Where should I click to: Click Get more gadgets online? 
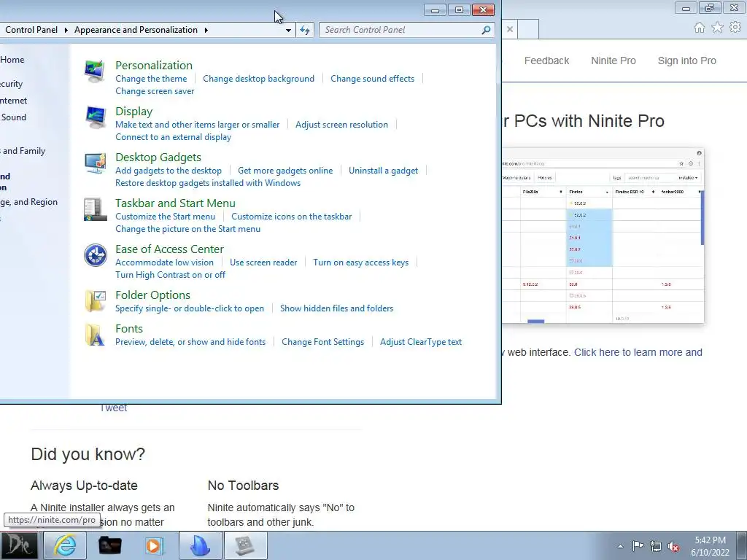pos(285,171)
